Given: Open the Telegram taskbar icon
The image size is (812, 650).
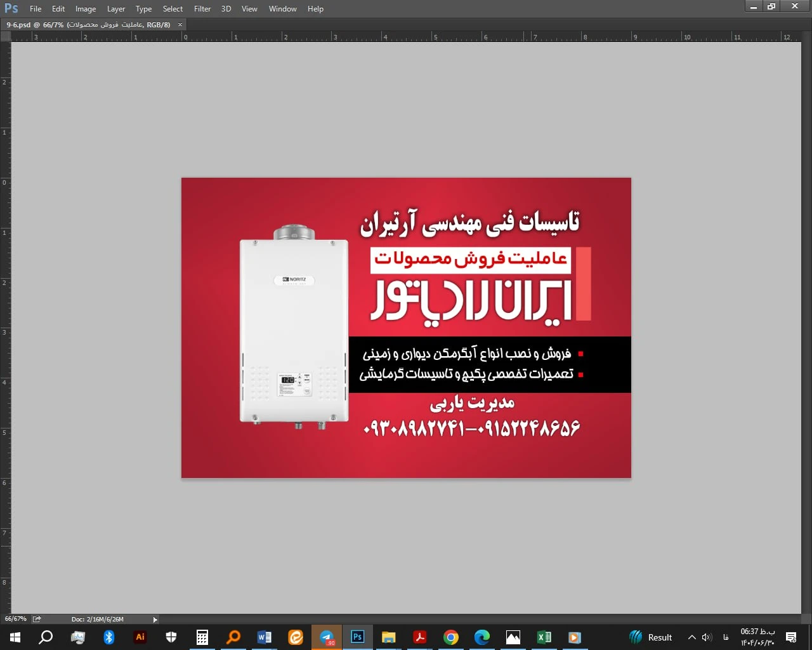Looking at the screenshot, I should (x=327, y=637).
